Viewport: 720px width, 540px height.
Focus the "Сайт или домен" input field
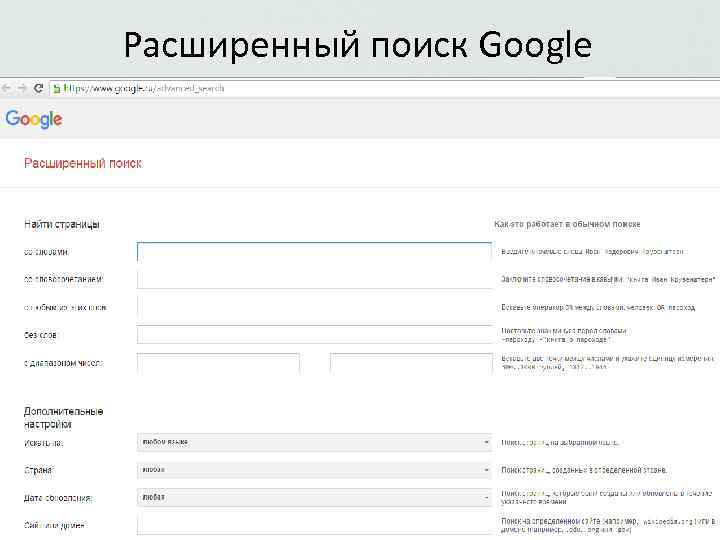314,525
